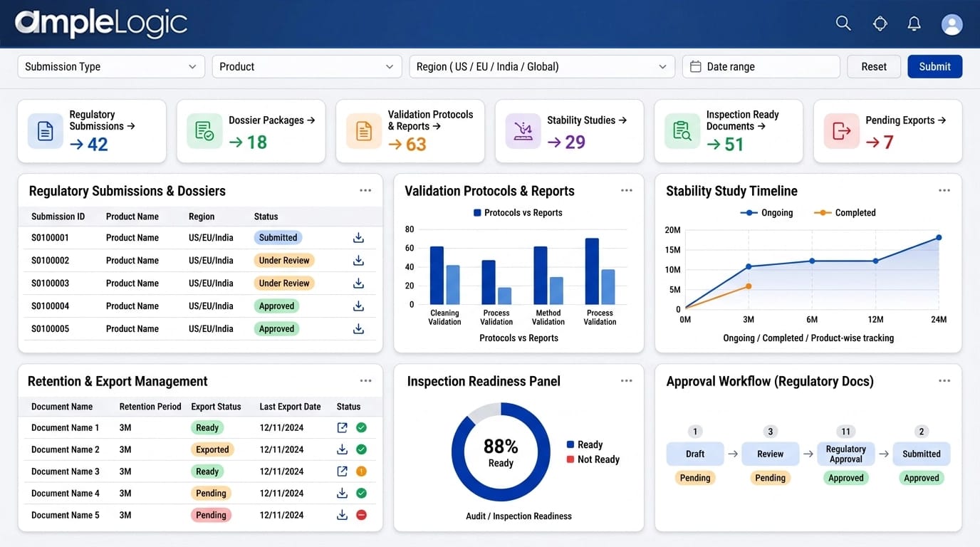Open the search icon in header
The width and height of the screenshot is (980, 547).
(843, 24)
